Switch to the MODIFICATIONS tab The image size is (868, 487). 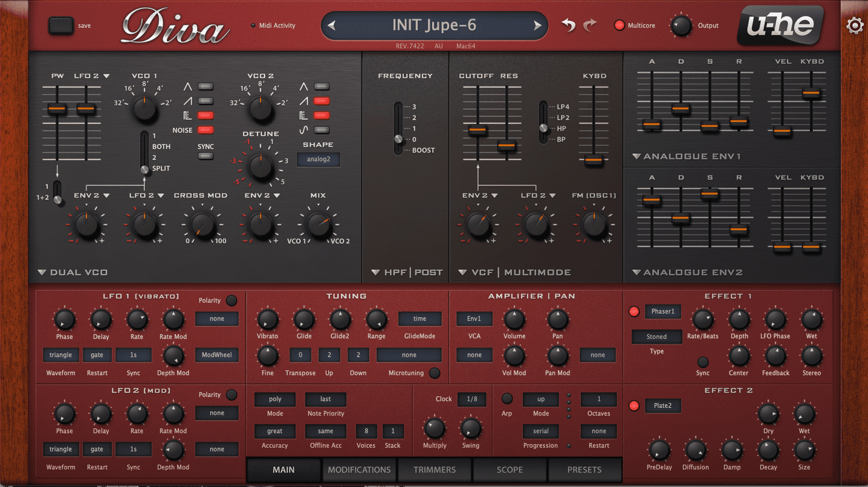pos(359,469)
